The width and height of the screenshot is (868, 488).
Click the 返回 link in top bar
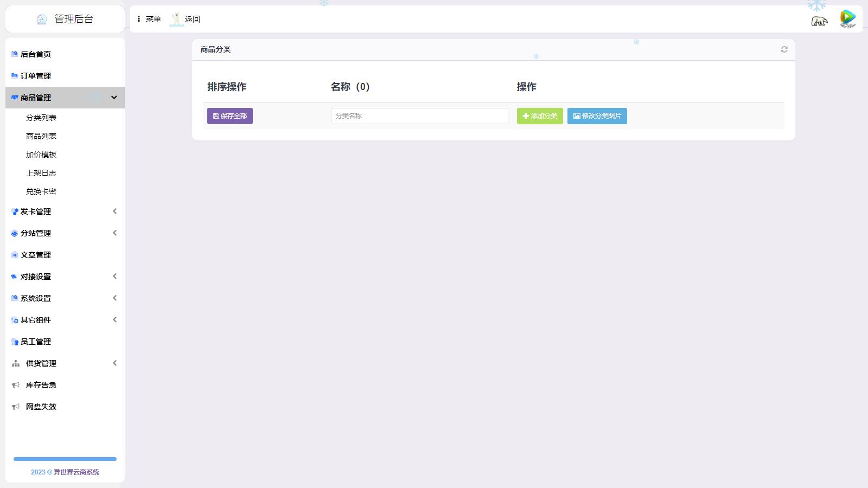pyautogui.click(x=193, y=19)
